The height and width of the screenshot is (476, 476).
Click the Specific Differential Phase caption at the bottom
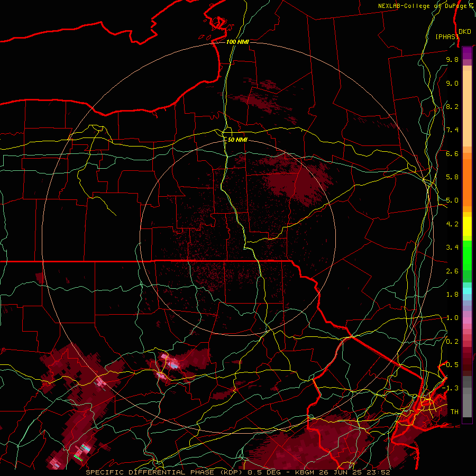(237, 472)
